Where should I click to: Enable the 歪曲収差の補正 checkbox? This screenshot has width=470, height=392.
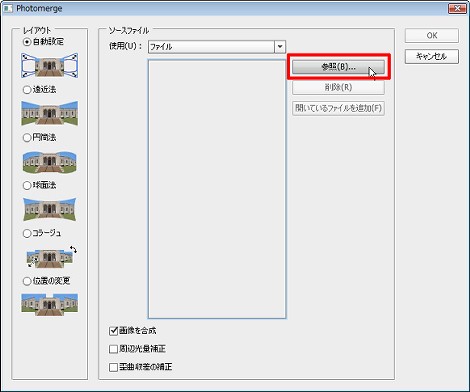(x=113, y=367)
